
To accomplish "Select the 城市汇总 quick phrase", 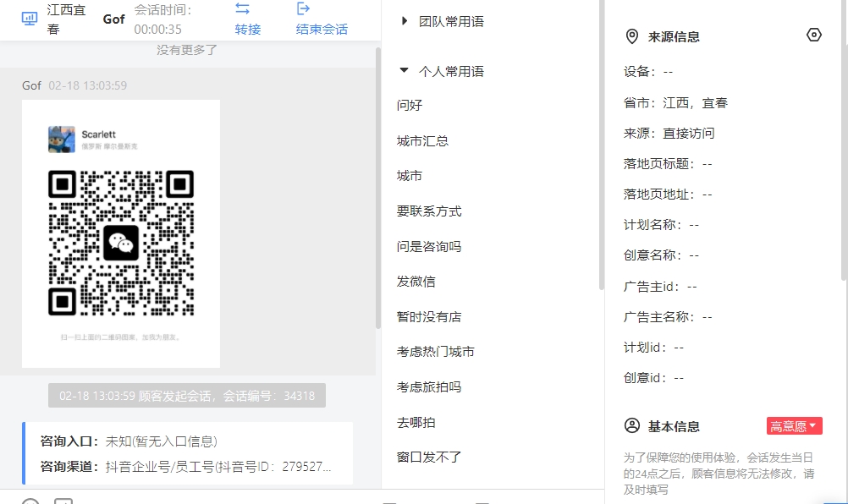I will [422, 141].
